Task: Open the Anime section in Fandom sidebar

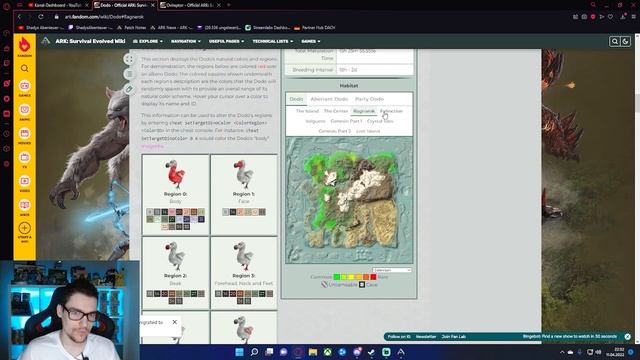Action: point(24,111)
